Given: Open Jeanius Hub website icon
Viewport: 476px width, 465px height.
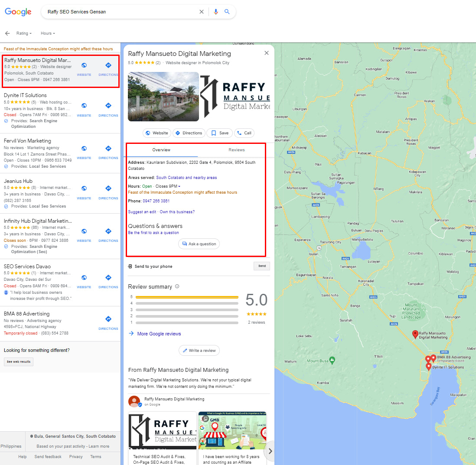Looking at the screenshot, I should click(x=84, y=189).
